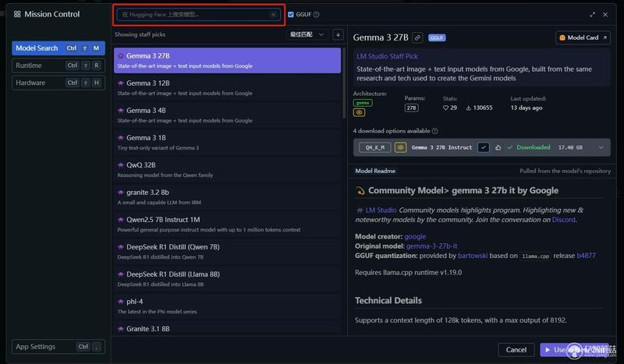This screenshot has height=364, width=624.
Task: Open the LM Studio link in readme
Action: 381,210
